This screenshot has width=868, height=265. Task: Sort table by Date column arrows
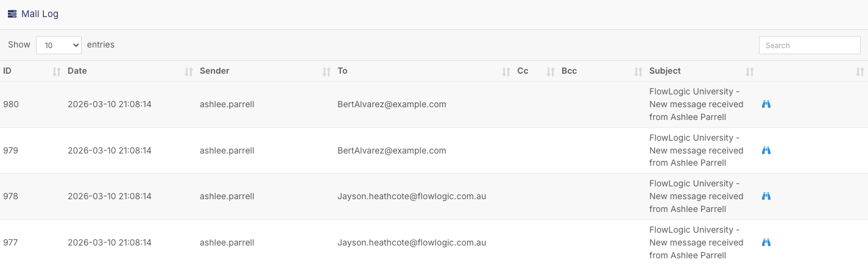(x=189, y=72)
